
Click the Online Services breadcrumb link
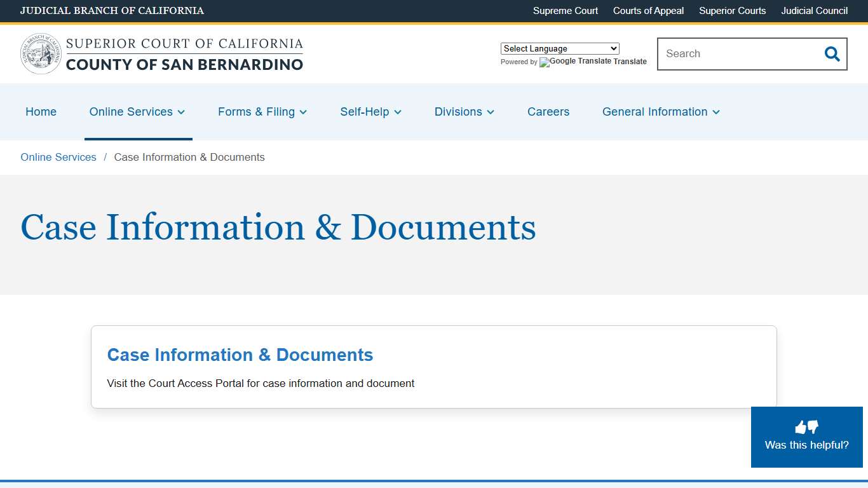pyautogui.click(x=58, y=157)
